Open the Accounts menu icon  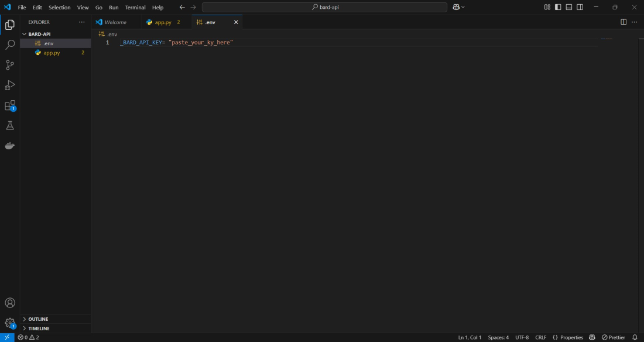click(x=10, y=303)
